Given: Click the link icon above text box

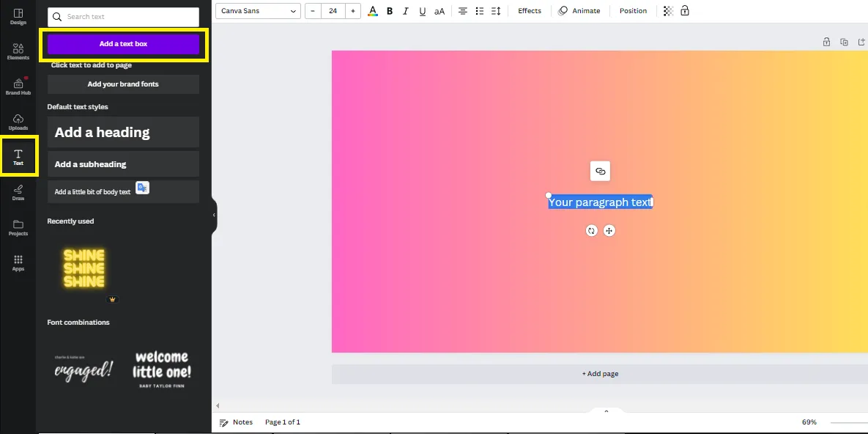Looking at the screenshot, I should click(x=600, y=171).
